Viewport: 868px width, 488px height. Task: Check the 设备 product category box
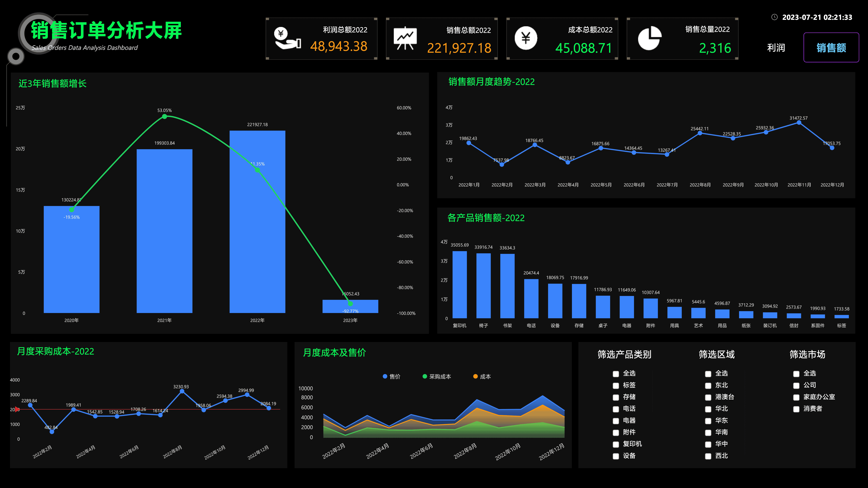pos(616,456)
